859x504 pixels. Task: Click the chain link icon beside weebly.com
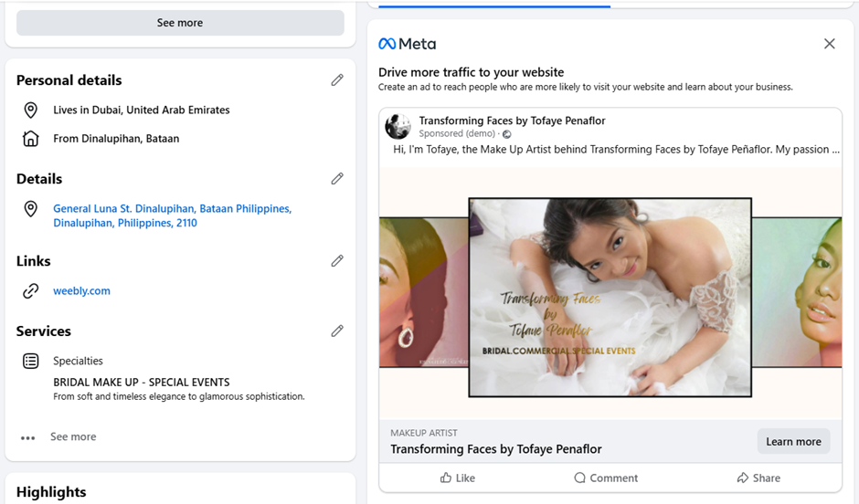click(31, 290)
